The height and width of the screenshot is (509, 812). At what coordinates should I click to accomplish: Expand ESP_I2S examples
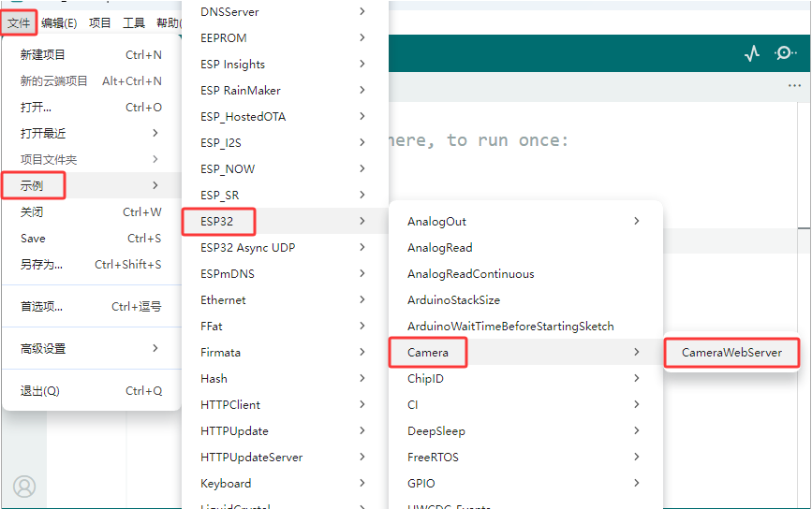[x=285, y=143]
